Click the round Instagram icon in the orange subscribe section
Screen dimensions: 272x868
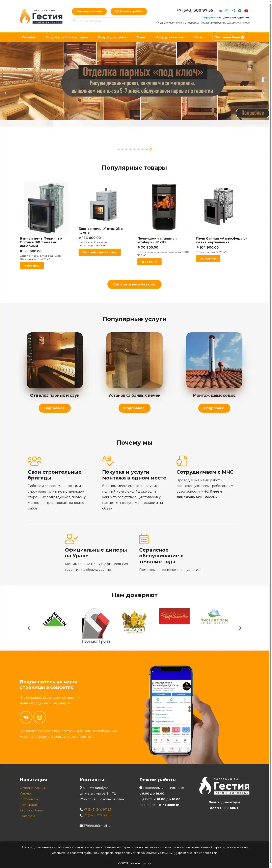coord(39,717)
